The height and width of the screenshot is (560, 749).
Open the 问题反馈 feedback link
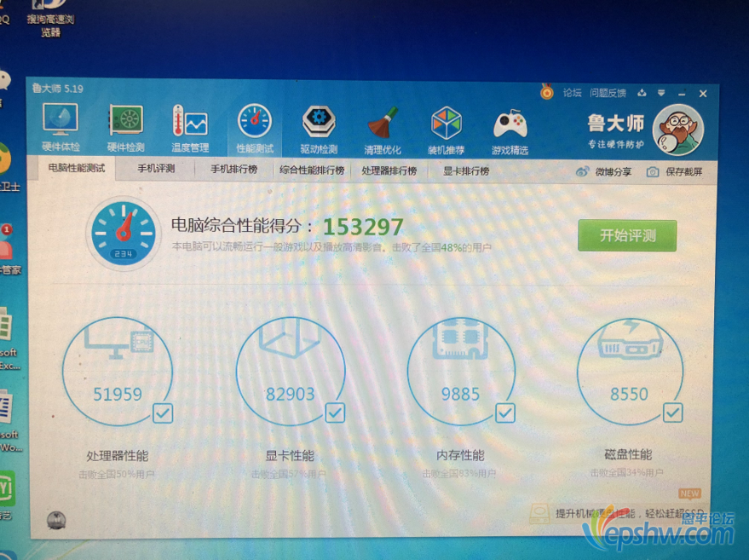coord(608,93)
